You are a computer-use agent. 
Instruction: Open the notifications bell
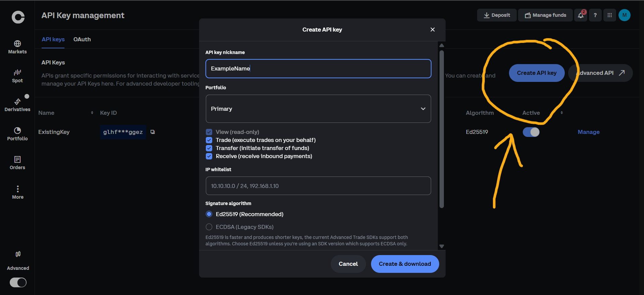click(x=581, y=15)
